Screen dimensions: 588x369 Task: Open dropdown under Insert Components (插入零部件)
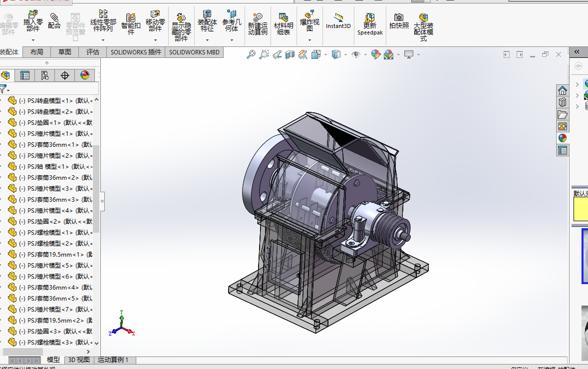[x=33, y=40]
